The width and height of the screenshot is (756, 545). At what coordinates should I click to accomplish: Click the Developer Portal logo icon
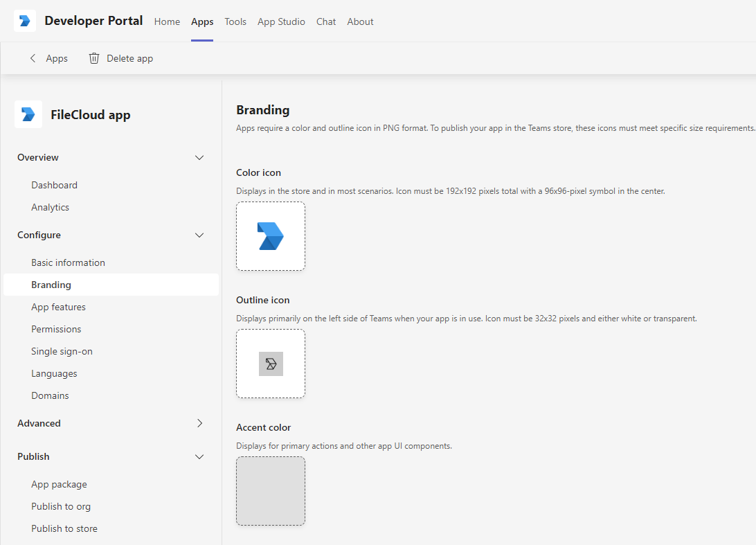tap(25, 21)
